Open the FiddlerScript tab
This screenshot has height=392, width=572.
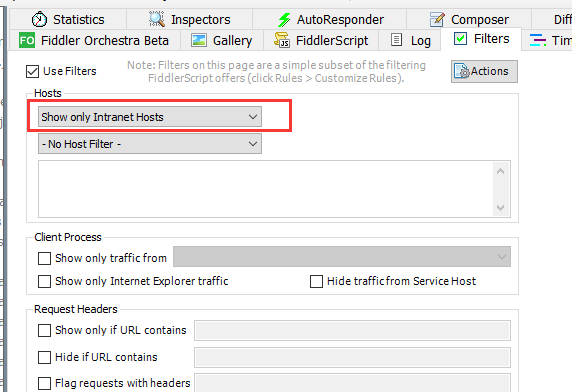tap(321, 40)
